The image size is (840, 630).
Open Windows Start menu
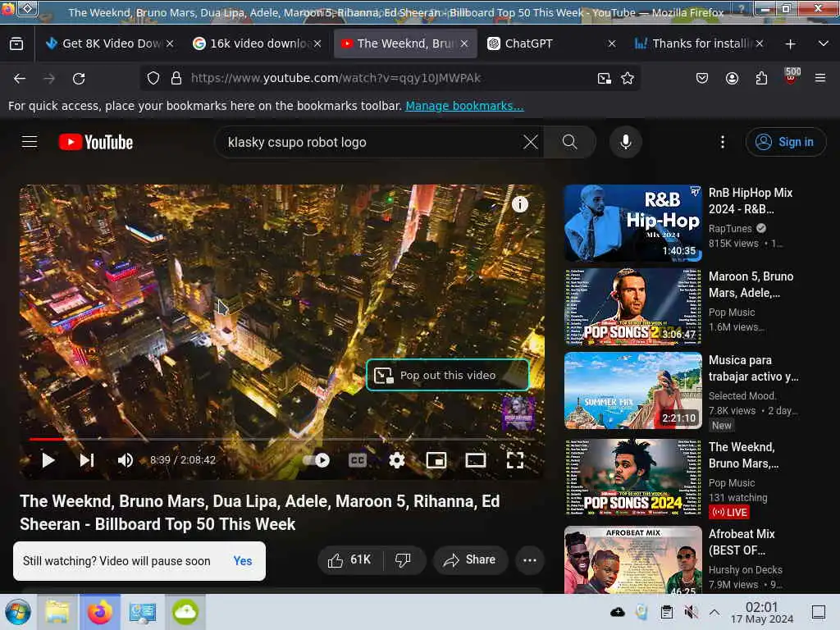click(x=18, y=612)
